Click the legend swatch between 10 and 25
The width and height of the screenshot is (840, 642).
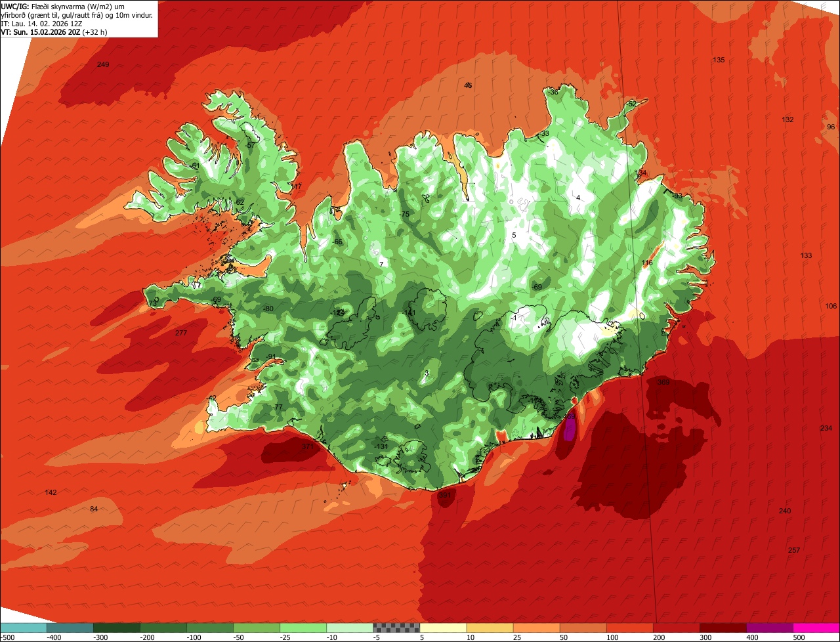(490, 628)
